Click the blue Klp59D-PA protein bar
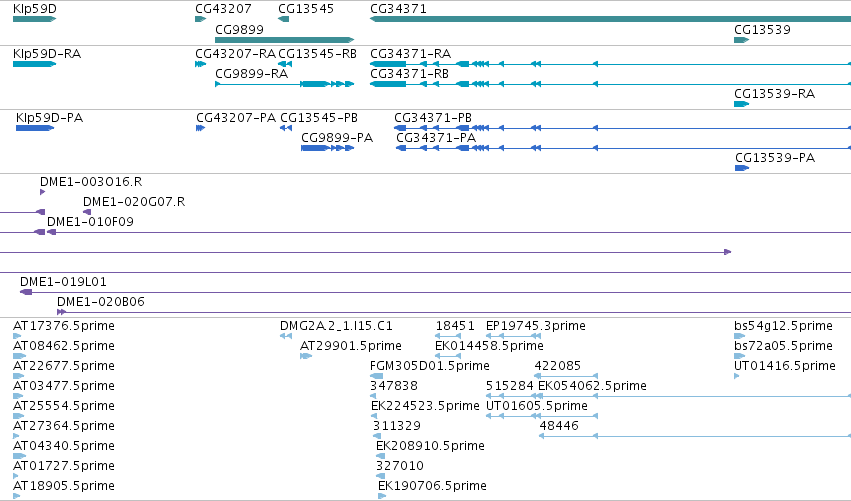The image size is (851, 501). (35, 128)
